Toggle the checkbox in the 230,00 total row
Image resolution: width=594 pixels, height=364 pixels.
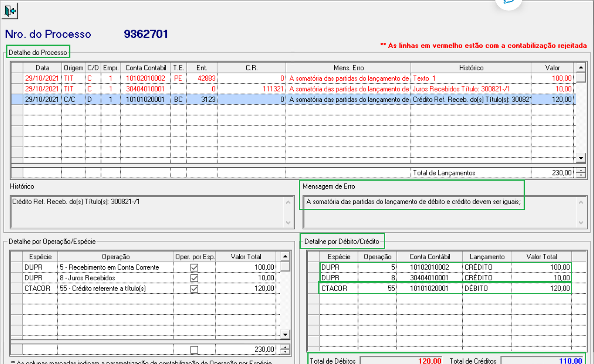[x=194, y=350]
